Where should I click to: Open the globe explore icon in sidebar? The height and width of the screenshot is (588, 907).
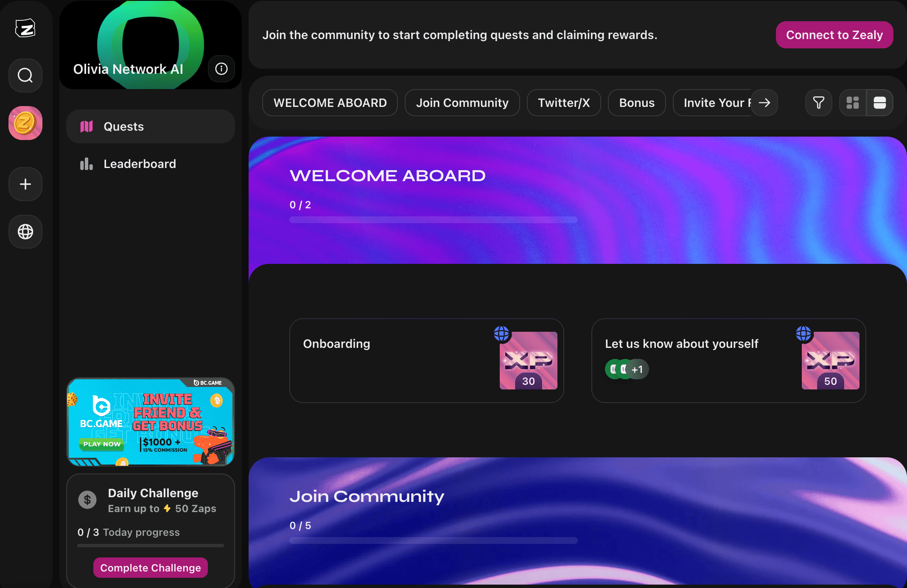[x=25, y=232]
